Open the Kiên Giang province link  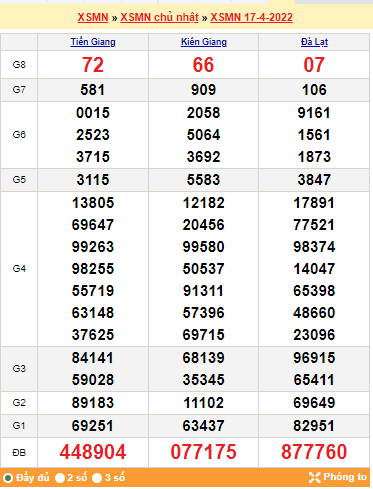204,42
